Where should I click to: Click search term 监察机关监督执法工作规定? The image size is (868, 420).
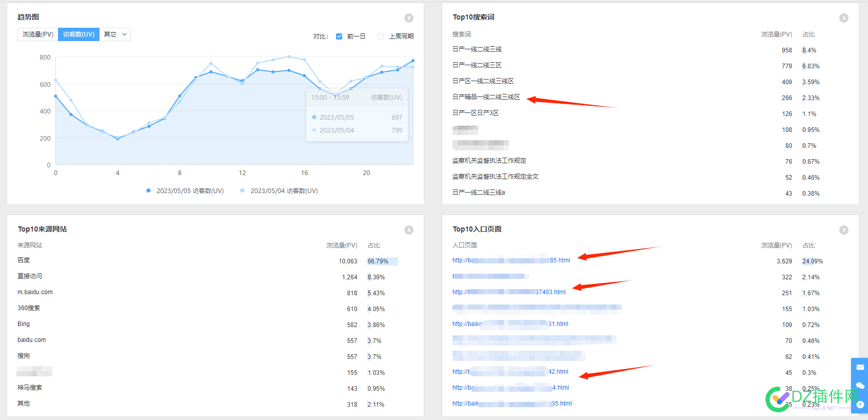tap(489, 161)
